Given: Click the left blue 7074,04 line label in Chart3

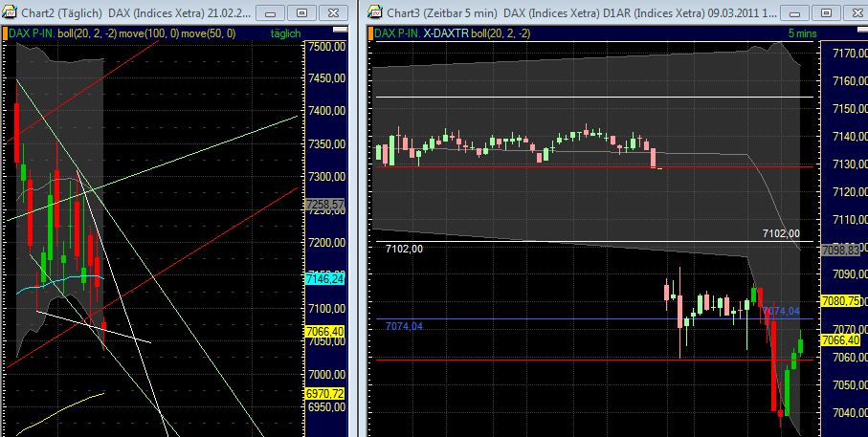Looking at the screenshot, I should (404, 326).
